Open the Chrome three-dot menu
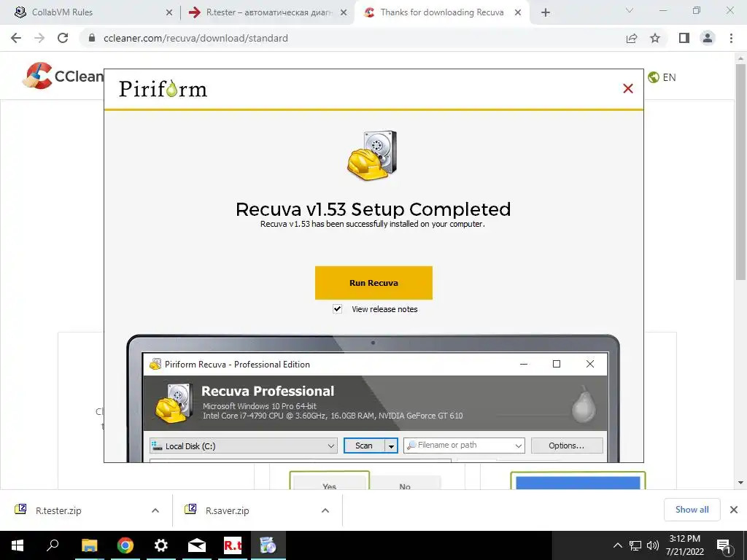 point(731,38)
